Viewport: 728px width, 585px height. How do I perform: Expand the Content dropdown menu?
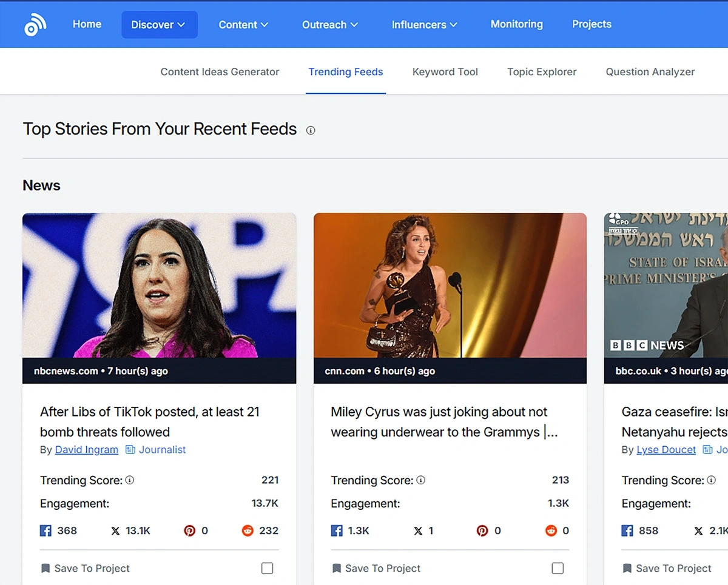click(243, 25)
